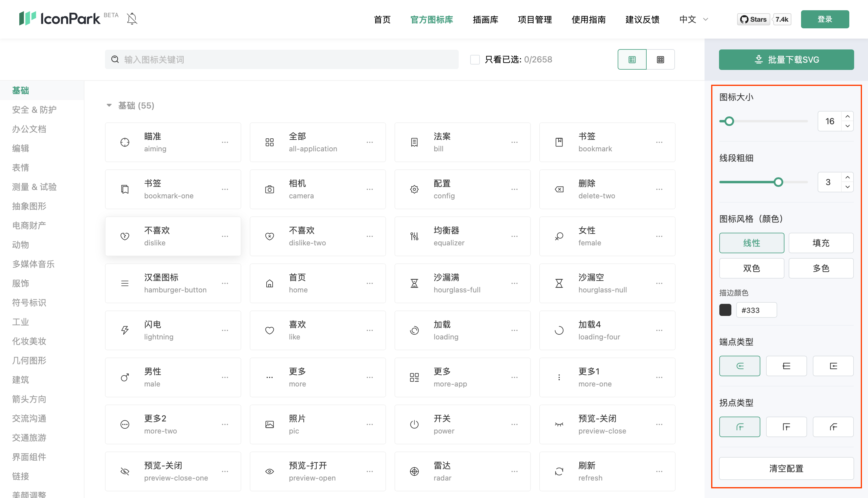Open the 中文 language dropdown
This screenshot has height=498, width=868.
(694, 20)
